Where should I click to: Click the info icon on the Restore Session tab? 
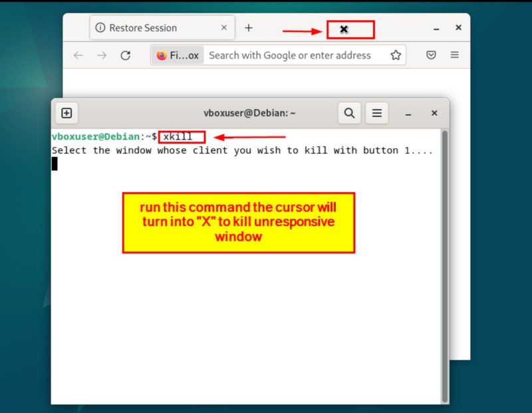100,27
